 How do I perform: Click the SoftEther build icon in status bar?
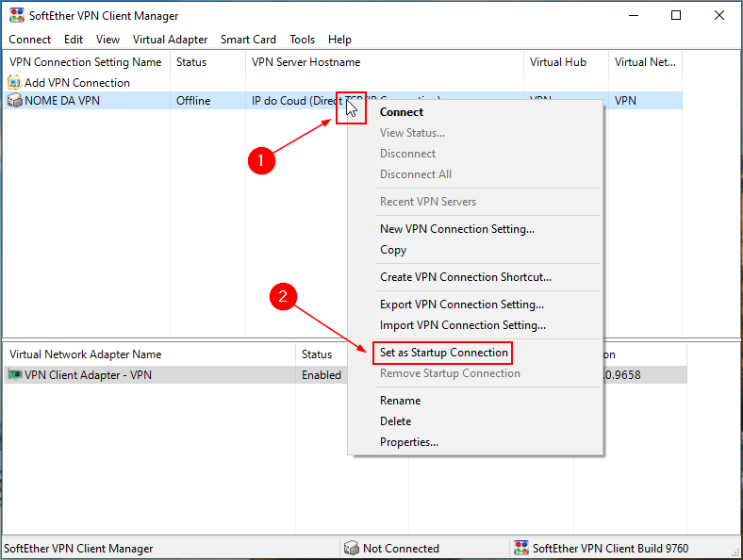[520, 548]
